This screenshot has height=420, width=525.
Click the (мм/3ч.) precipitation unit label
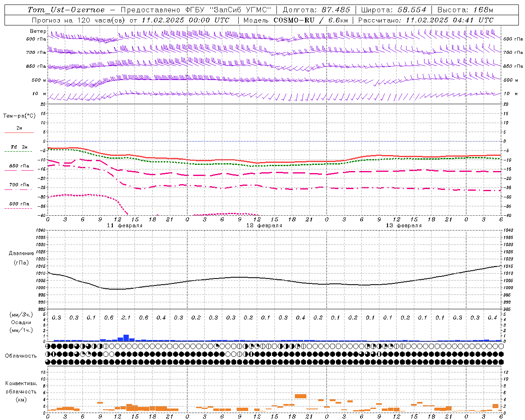point(21,315)
